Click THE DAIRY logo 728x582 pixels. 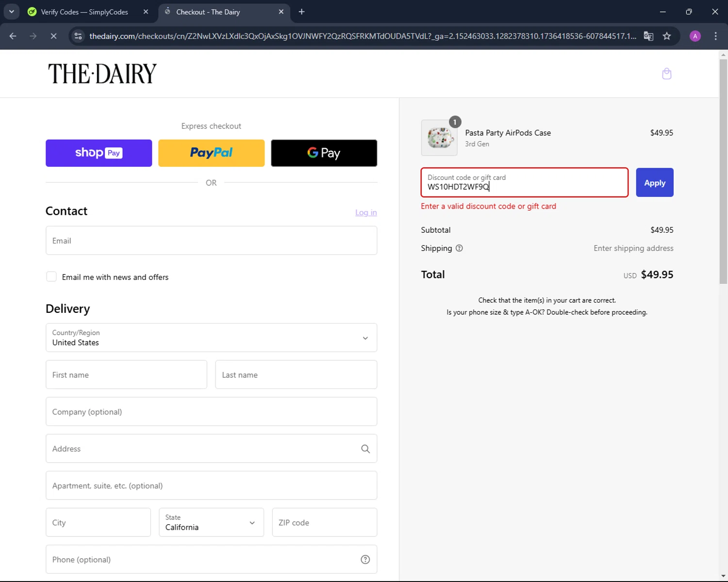click(102, 74)
